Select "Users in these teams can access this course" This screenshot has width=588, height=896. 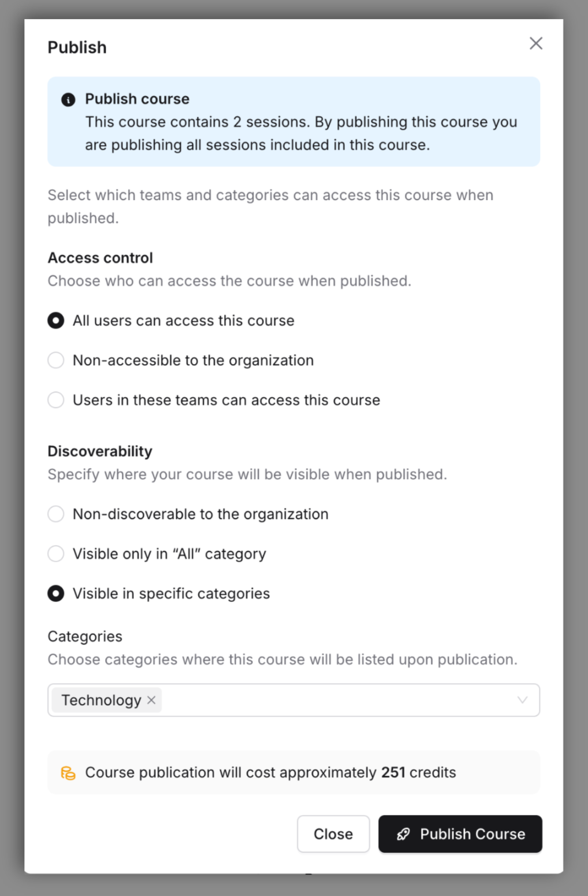55,399
